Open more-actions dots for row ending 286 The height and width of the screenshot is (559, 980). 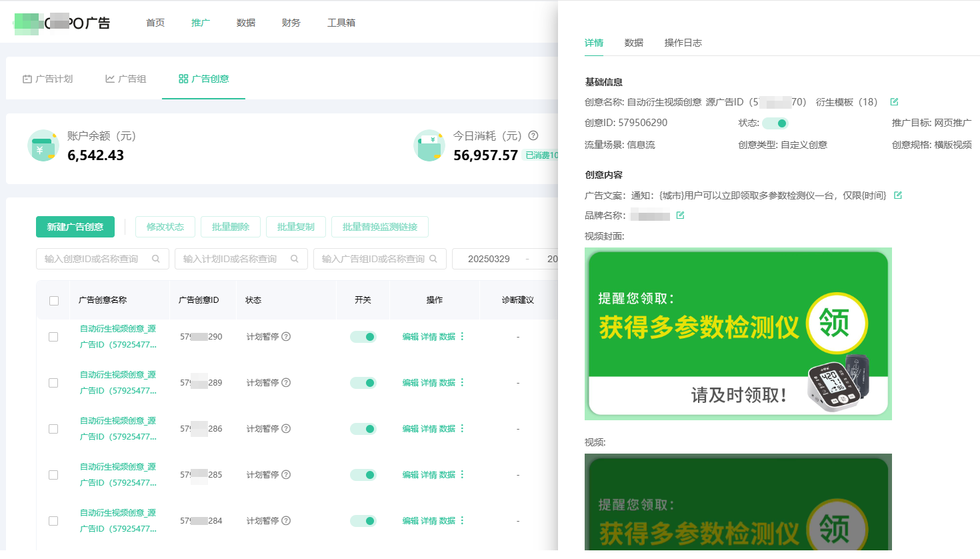click(462, 428)
